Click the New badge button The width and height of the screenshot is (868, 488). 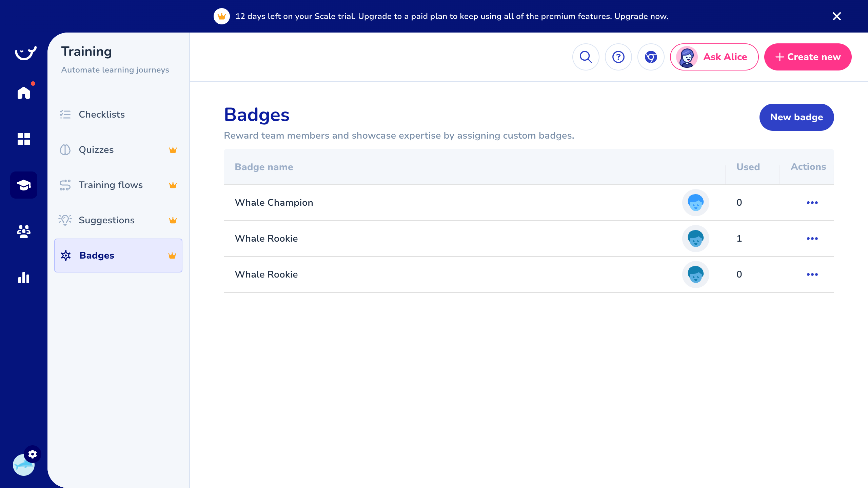(796, 117)
